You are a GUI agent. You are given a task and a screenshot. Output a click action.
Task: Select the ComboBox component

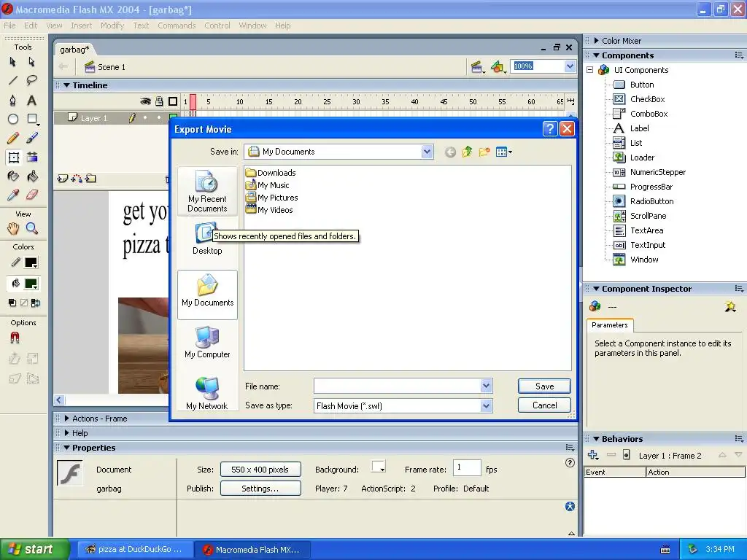coord(640,114)
